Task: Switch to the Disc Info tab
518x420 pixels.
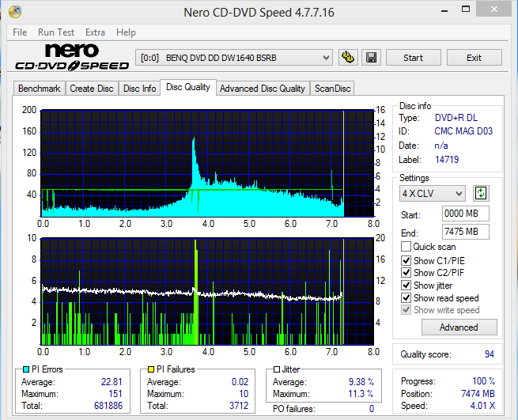Action: (139, 89)
